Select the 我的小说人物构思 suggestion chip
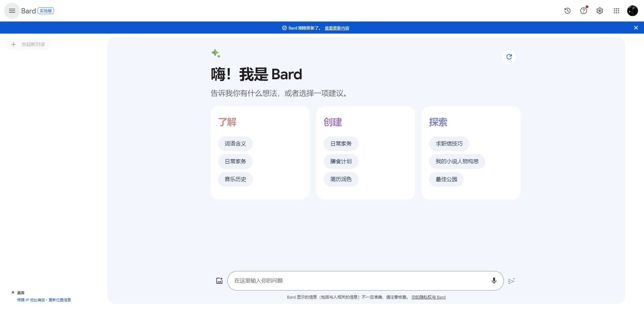This screenshot has height=312, width=644. click(457, 162)
